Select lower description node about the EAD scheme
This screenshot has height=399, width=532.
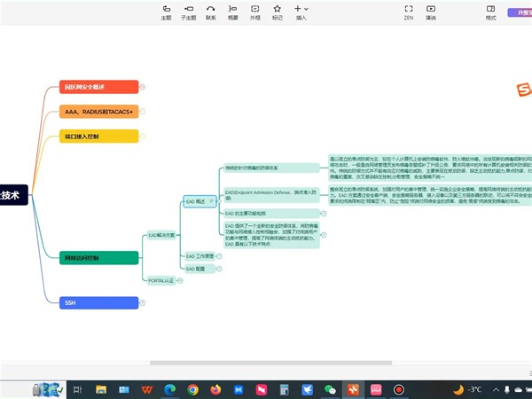pyautogui.click(x=430, y=195)
